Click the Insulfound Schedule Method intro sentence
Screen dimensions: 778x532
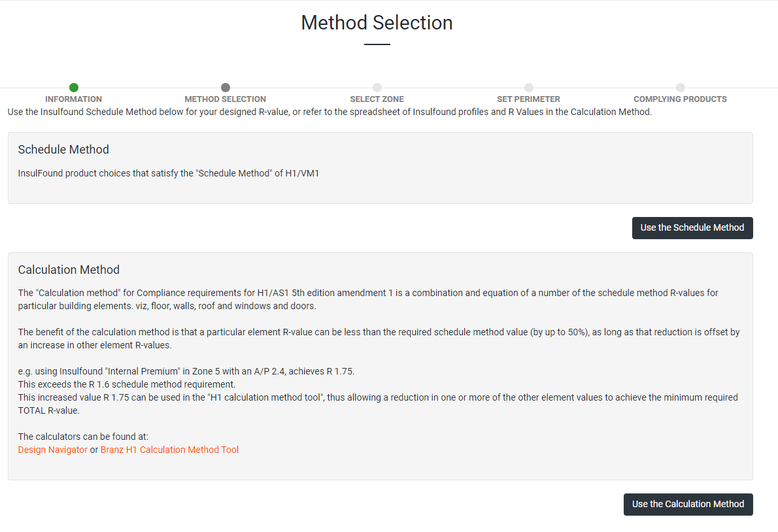coord(330,112)
